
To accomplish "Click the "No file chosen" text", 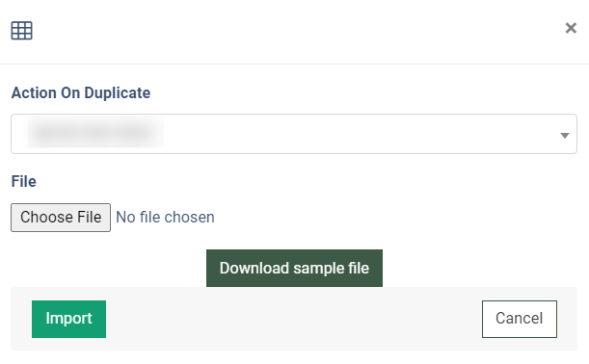I will tap(165, 218).
